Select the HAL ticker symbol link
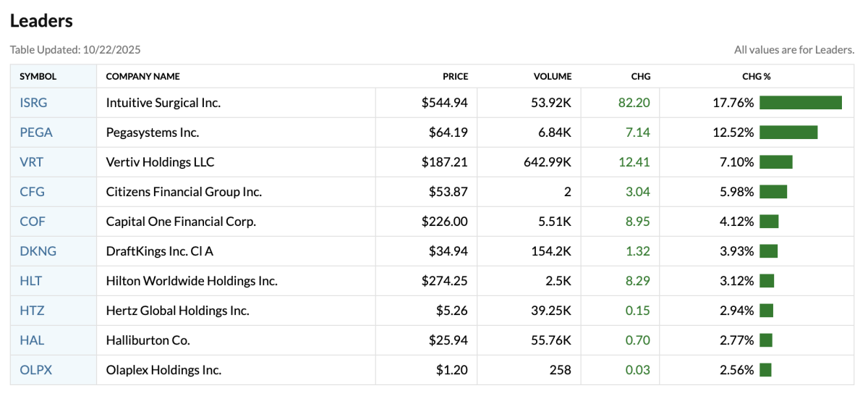868x396 pixels. 32,340
